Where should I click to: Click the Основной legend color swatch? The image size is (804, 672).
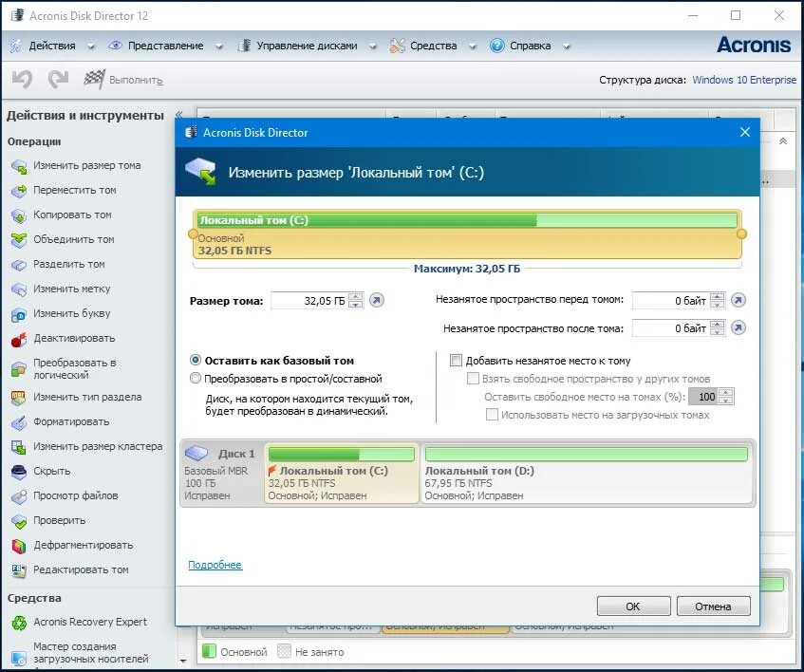point(209,651)
